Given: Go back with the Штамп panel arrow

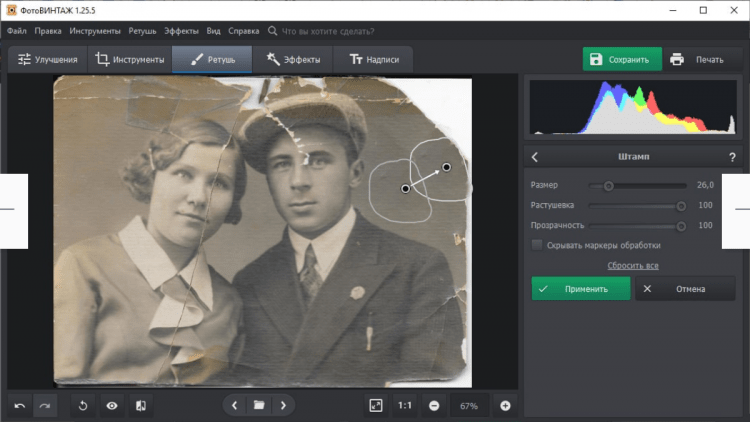Looking at the screenshot, I should coord(535,157).
